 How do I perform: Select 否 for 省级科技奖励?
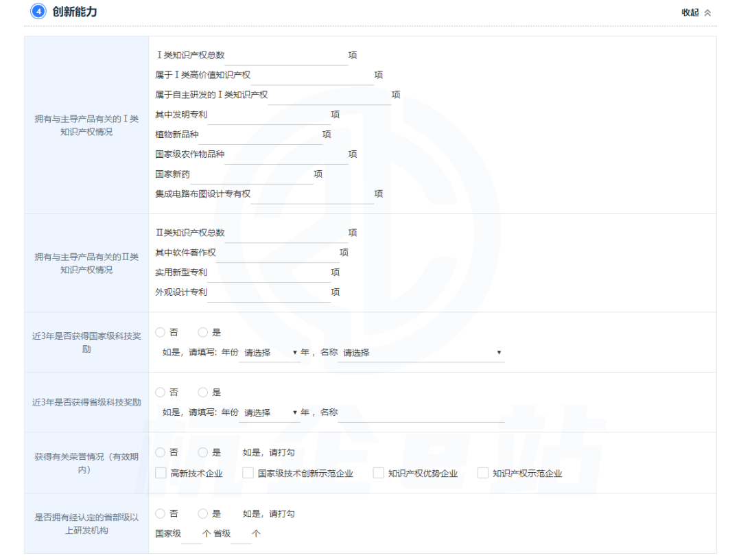(x=160, y=393)
